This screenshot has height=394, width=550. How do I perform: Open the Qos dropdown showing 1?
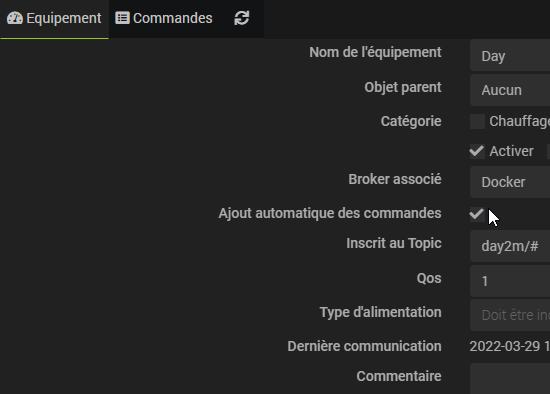pos(510,281)
